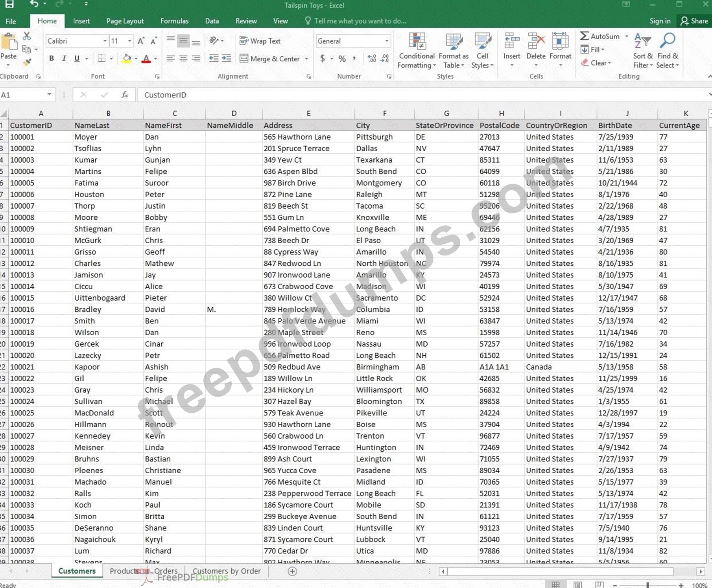The width and height of the screenshot is (712, 588).
Task: Open the Customers by Order sheet
Action: pos(226,571)
